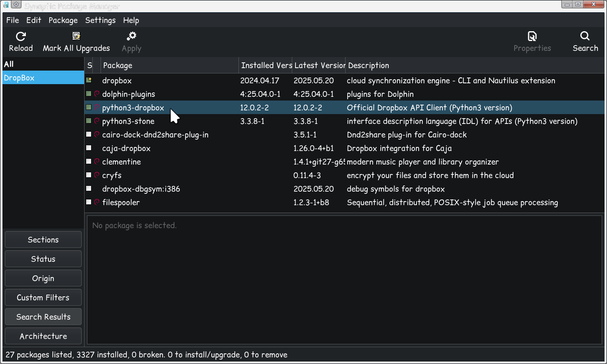Click the Debian swirl icon beside dolphin-plugins

tap(97, 94)
